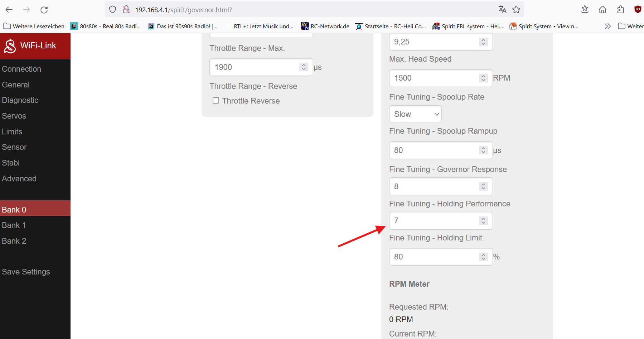Viewport: 644px width, 339px height.
Task: Click the uBlock shield icon
Action: 638,10
